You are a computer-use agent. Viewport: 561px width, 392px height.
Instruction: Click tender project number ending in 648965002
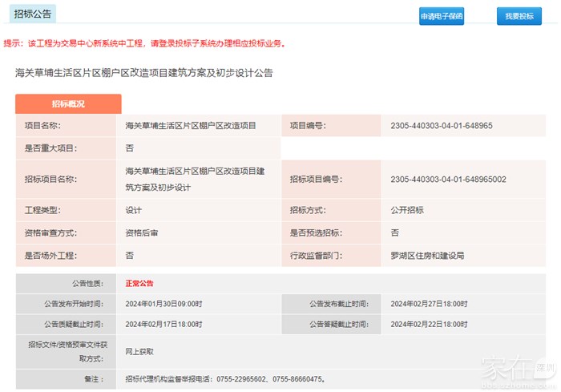pyautogui.click(x=447, y=179)
